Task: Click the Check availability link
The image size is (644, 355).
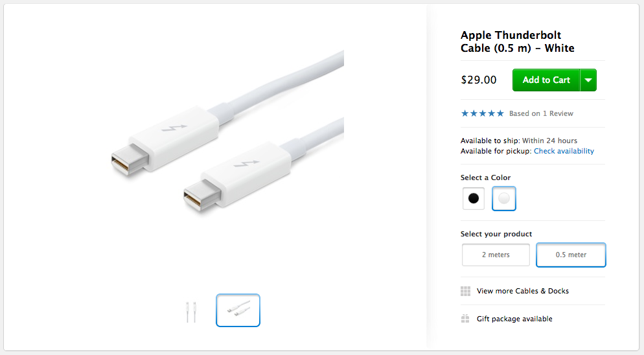Action: (x=564, y=151)
